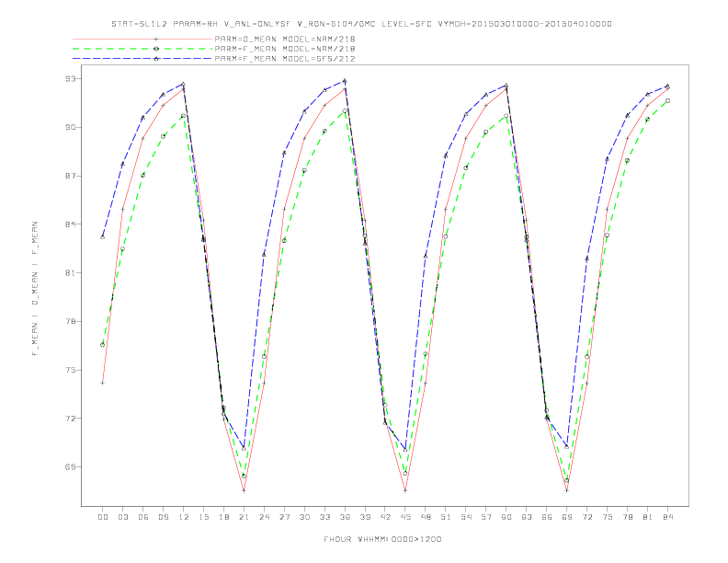Click blue GFS triangle point at hour 24

[264, 255]
